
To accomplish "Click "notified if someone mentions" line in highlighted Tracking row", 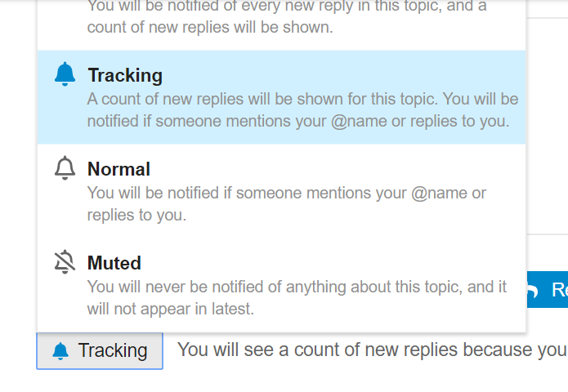I will coord(298,121).
